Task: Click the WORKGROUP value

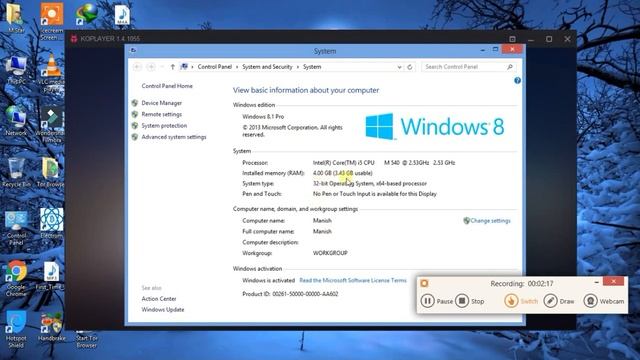Action: (330, 253)
